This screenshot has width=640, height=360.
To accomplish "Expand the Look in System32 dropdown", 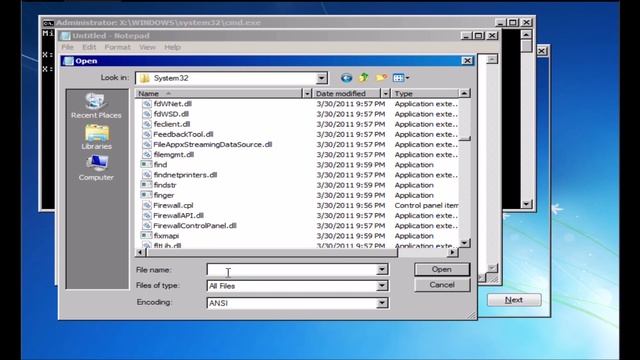I will click(321, 78).
